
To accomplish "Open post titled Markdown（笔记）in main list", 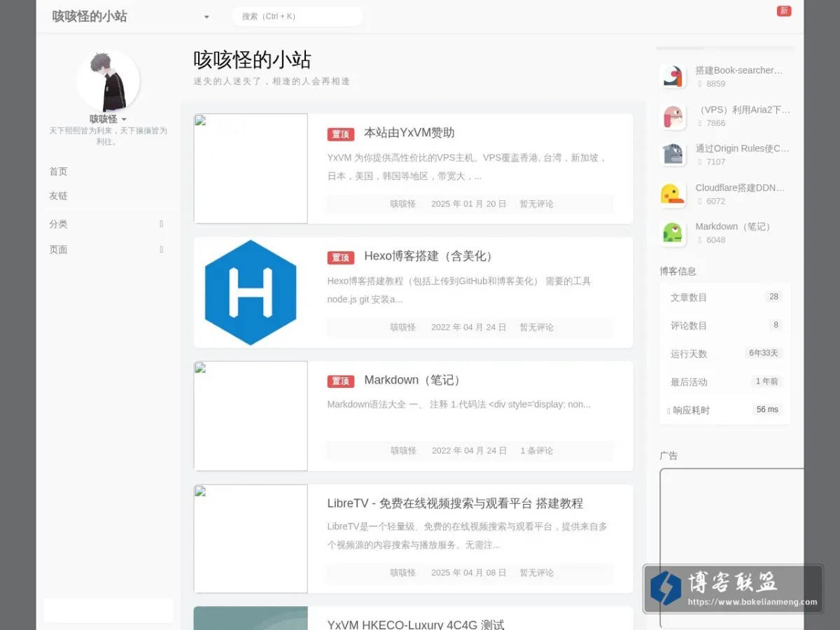I will tap(414, 380).
